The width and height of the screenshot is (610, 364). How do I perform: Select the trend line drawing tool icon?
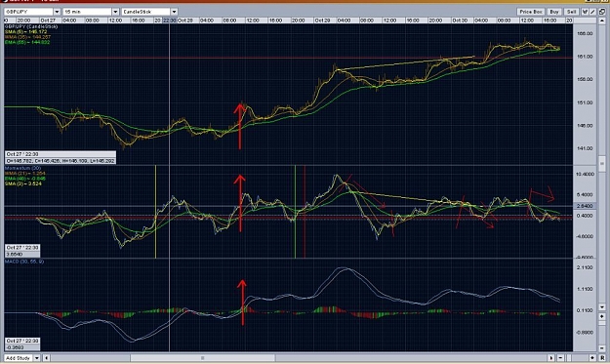pyautogui.click(x=592, y=12)
